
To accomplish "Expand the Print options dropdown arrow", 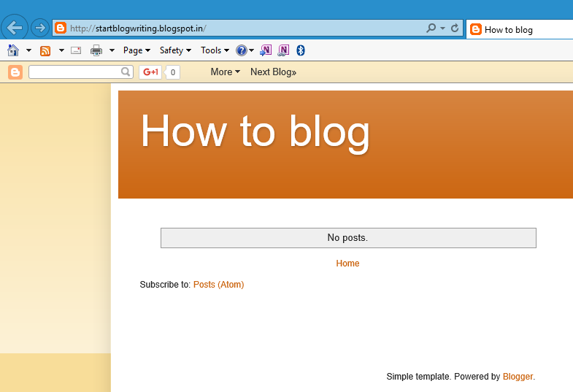I will click(112, 50).
